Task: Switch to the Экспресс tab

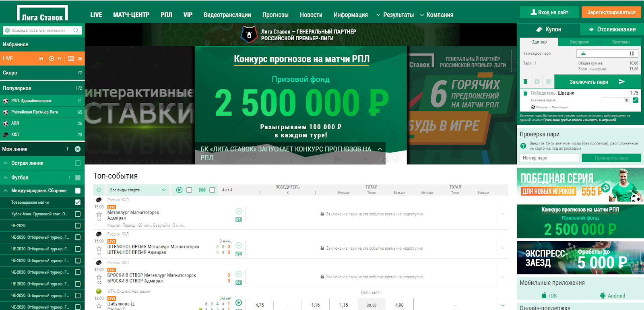Action: 579,42
